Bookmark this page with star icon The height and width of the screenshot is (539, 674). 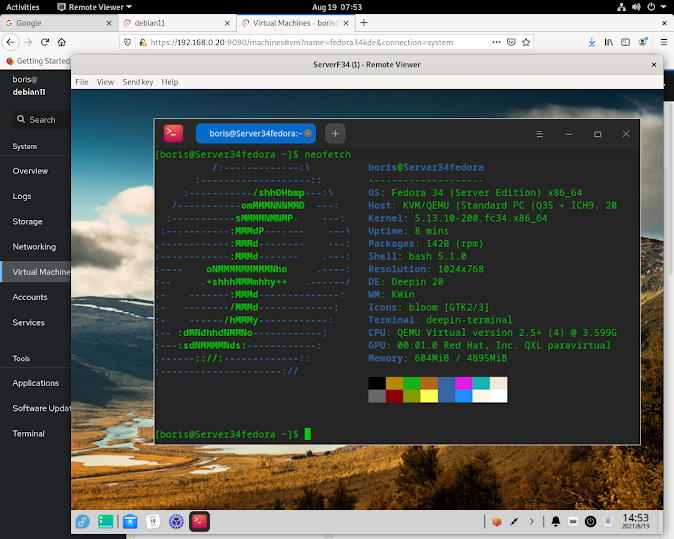point(526,42)
